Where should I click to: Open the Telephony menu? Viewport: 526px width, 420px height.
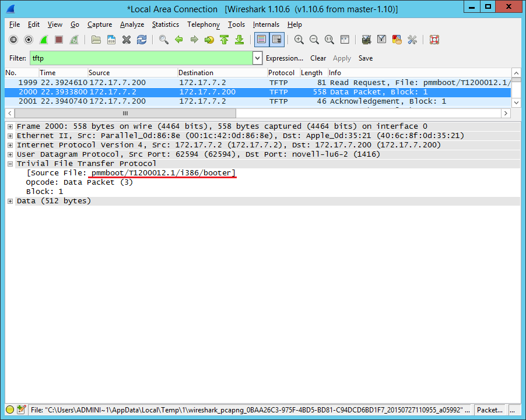[x=204, y=24]
